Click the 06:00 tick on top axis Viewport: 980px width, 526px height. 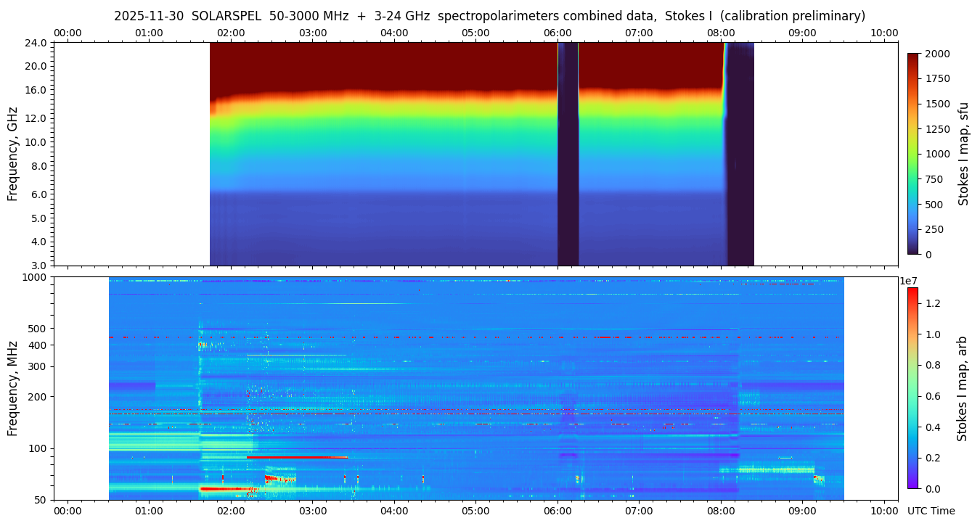click(558, 33)
